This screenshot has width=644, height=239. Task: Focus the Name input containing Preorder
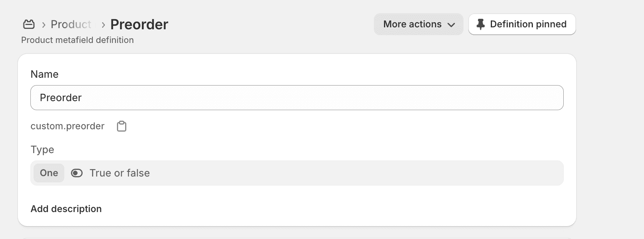point(297,98)
